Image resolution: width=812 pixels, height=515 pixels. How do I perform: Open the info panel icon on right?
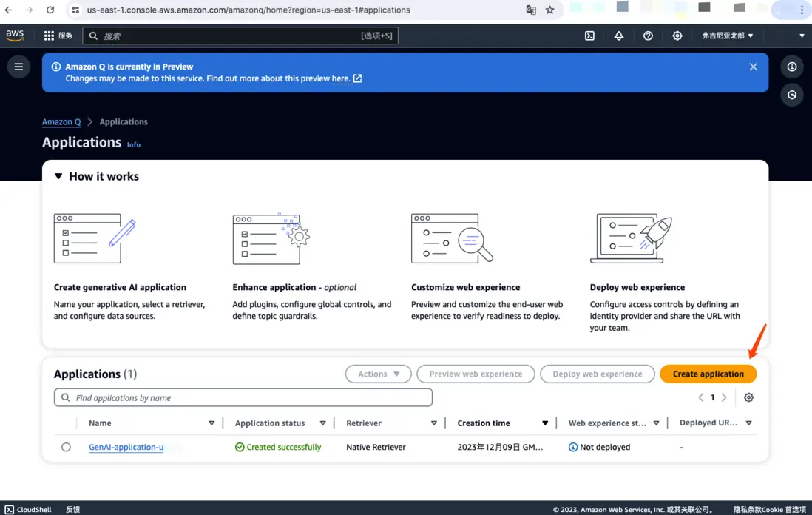792,67
